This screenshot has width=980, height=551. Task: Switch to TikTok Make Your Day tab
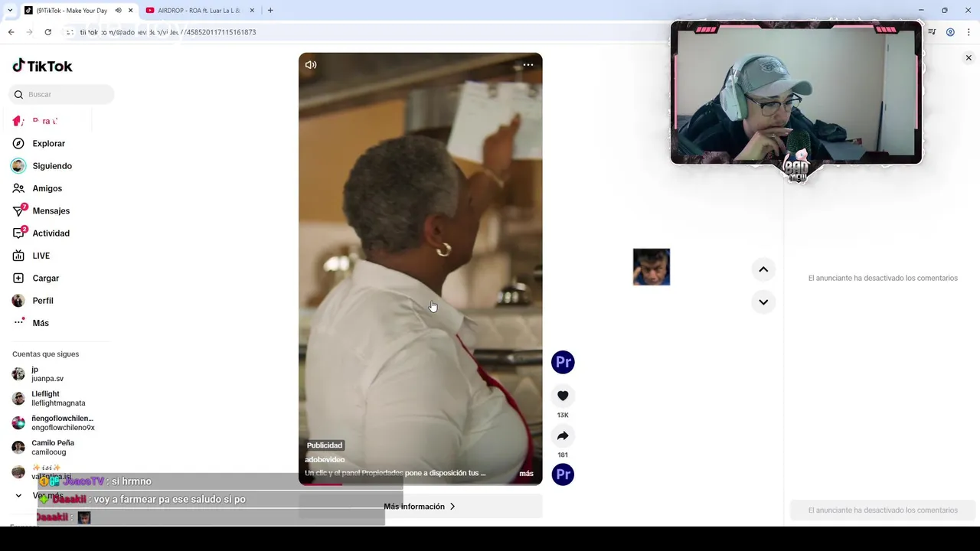click(x=72, y=11)
